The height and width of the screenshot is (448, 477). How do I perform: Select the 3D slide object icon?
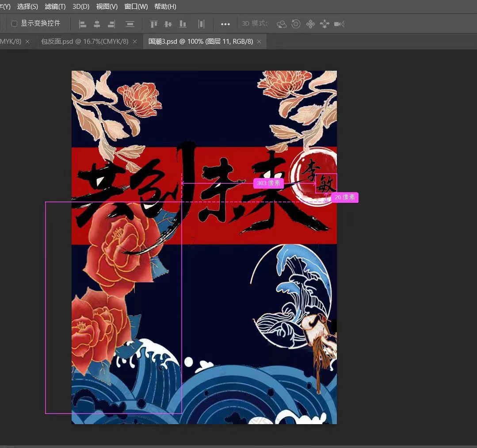pos(324,24)
